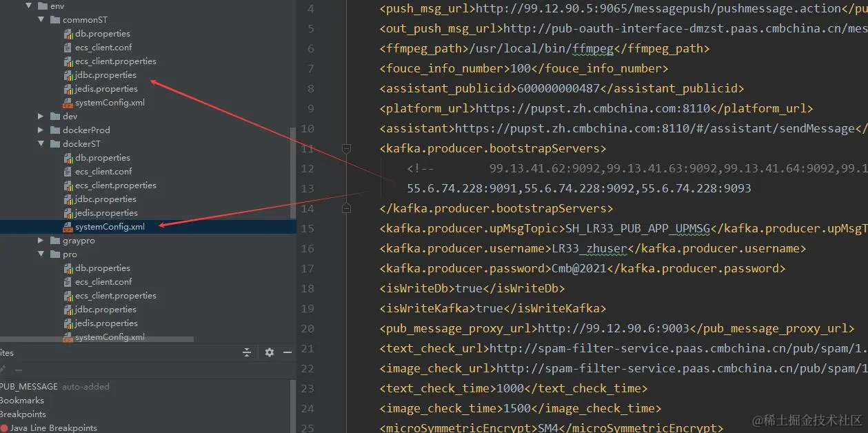The height and width of the screenshot is (433, 868).
Task: Click the dockerProd folder icon
Action: coord(55,130)
